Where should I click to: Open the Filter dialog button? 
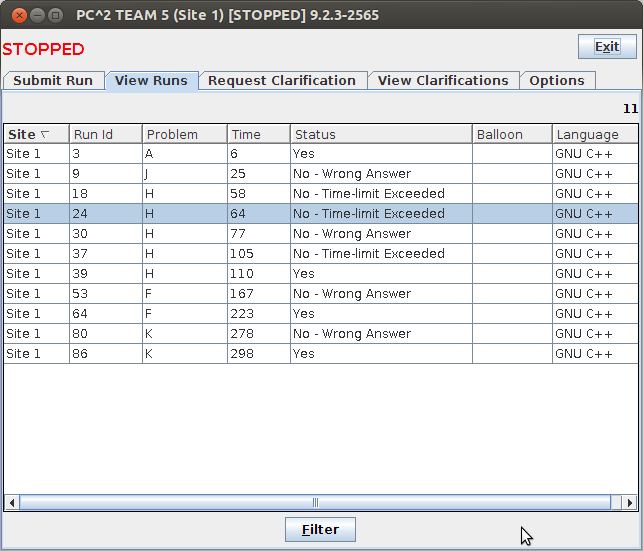[320, 530]
